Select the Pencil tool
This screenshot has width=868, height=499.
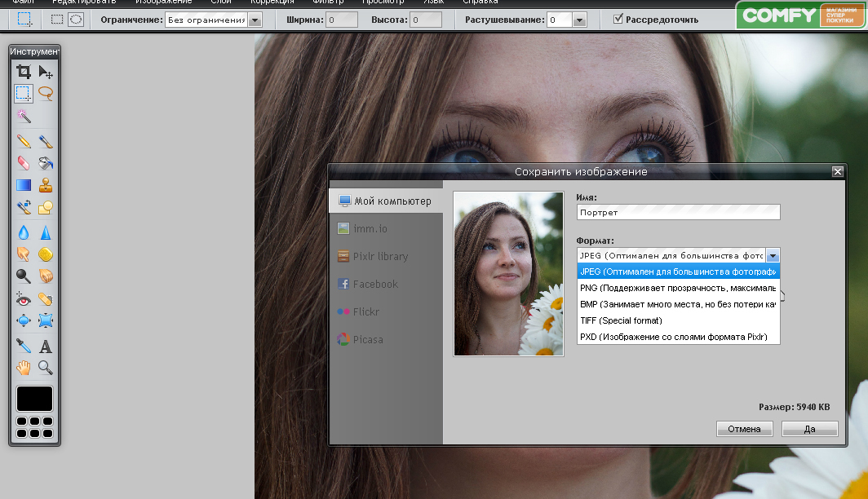point(23,141)
